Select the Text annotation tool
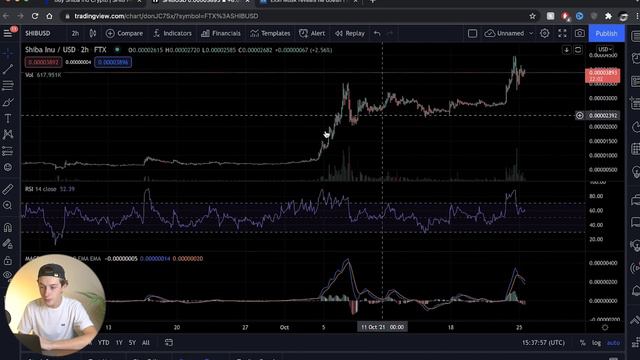640x360 pixels. (x=8, y=118)
